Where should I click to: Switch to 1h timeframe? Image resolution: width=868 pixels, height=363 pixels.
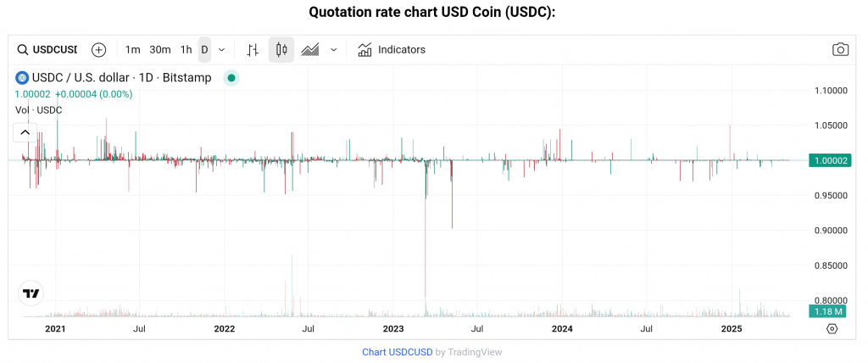click(186, 50)
